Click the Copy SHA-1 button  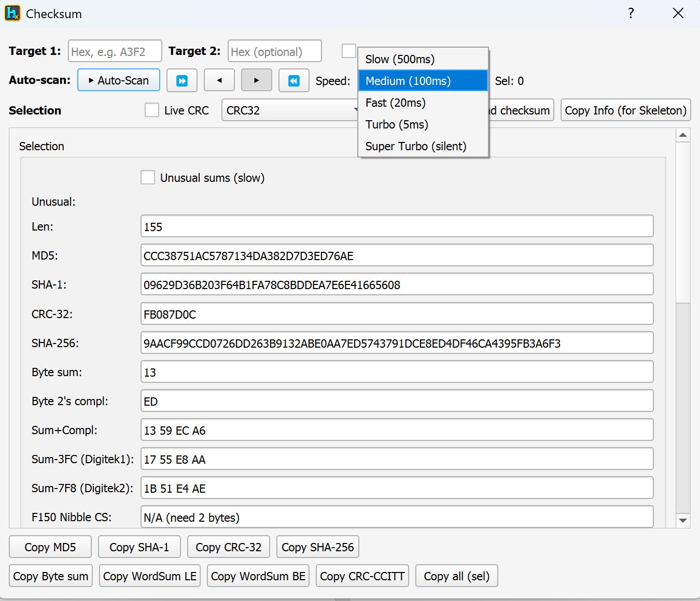click(x=139, y=547)
